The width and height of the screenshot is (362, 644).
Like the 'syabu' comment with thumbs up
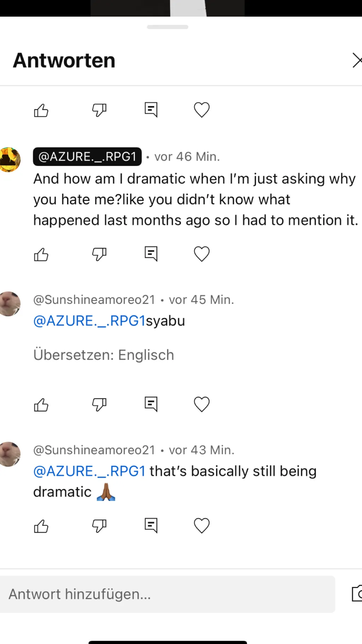(41, 405)
